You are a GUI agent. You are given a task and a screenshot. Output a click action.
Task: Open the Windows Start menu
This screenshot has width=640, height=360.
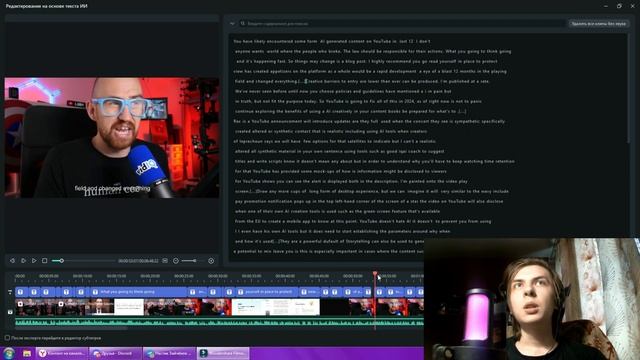[9, 353]
